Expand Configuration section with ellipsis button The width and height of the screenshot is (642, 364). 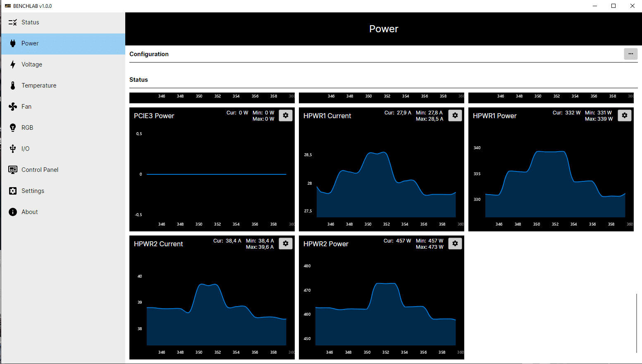(x=631, y=54)
